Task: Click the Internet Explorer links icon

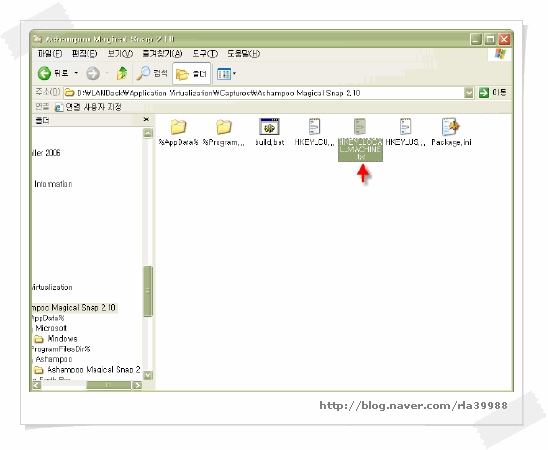Action: (x=59, y=107)
